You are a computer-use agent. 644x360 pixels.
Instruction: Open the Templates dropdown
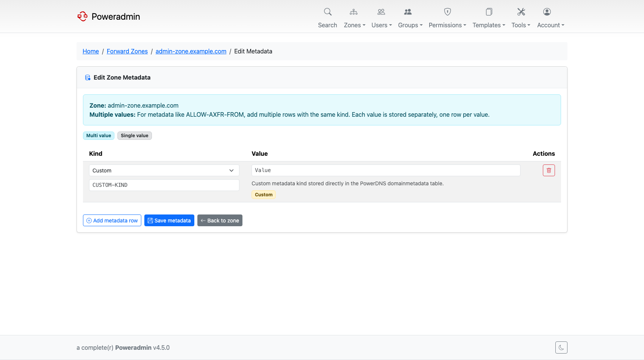489,25
